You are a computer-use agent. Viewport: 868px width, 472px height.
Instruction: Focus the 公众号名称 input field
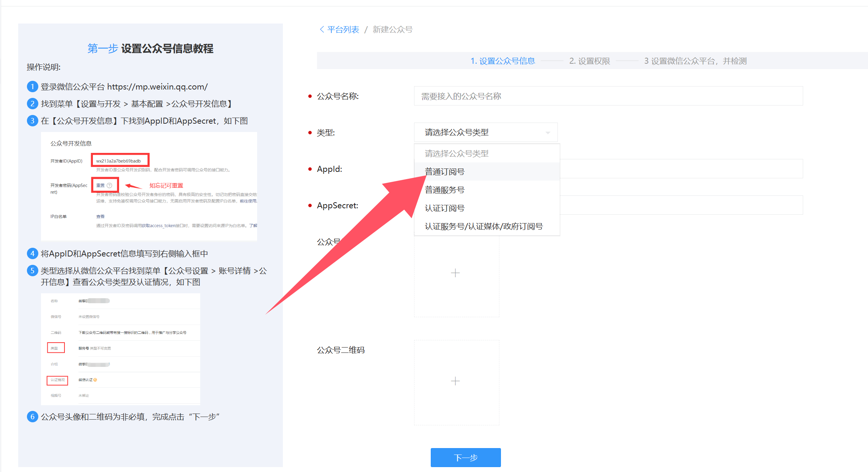pyautogui.click(x=608, y=96)
